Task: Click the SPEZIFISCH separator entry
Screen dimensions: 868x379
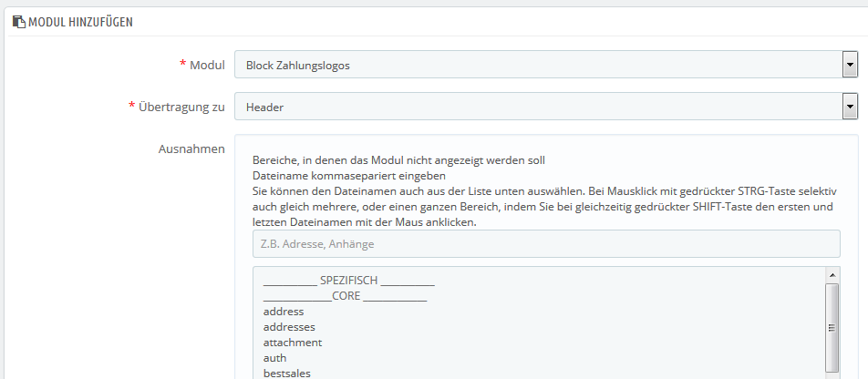Action: (x=348, y=281)
